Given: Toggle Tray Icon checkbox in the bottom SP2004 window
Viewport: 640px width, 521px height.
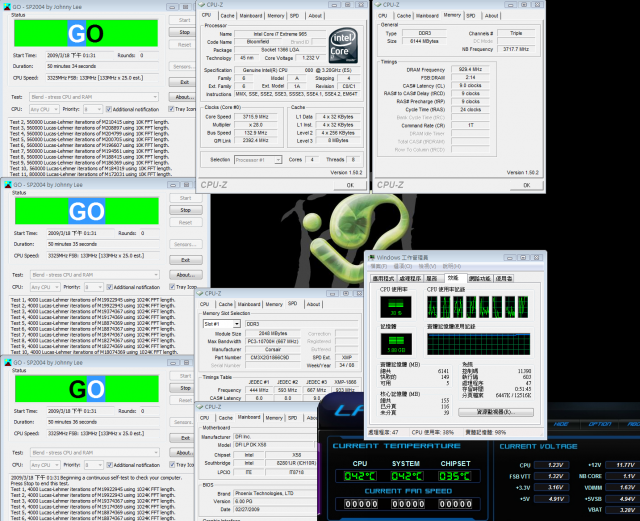Looking at the screenshot, I should [172, 465].
